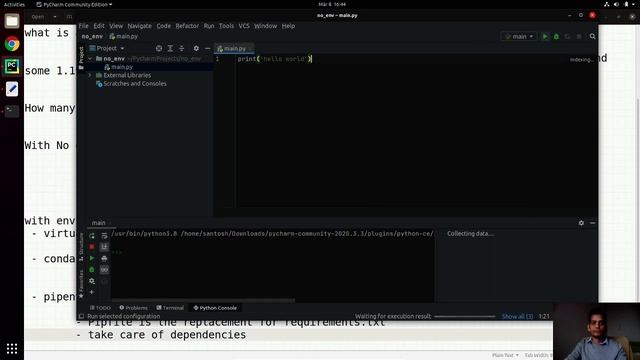Click Show all (3) background tasks link
This screenshot has width=640, height=360.
tap(517, 316)
